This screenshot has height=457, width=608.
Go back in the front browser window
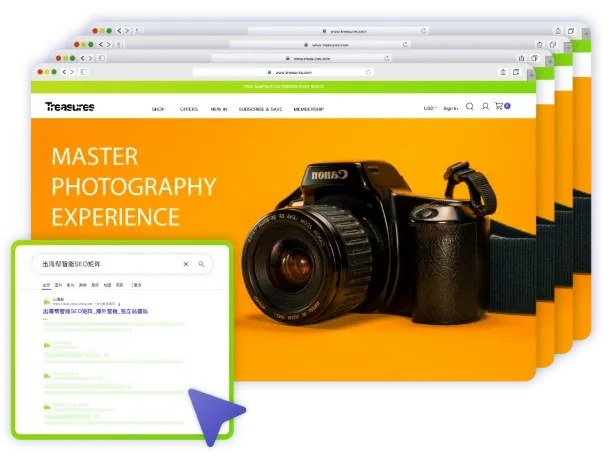coord(64,72)
